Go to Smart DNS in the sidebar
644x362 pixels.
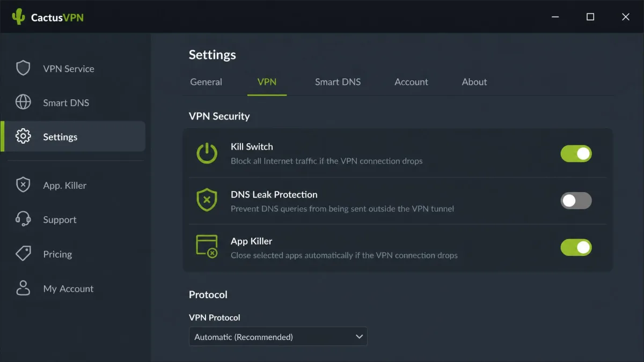[73, 102]
